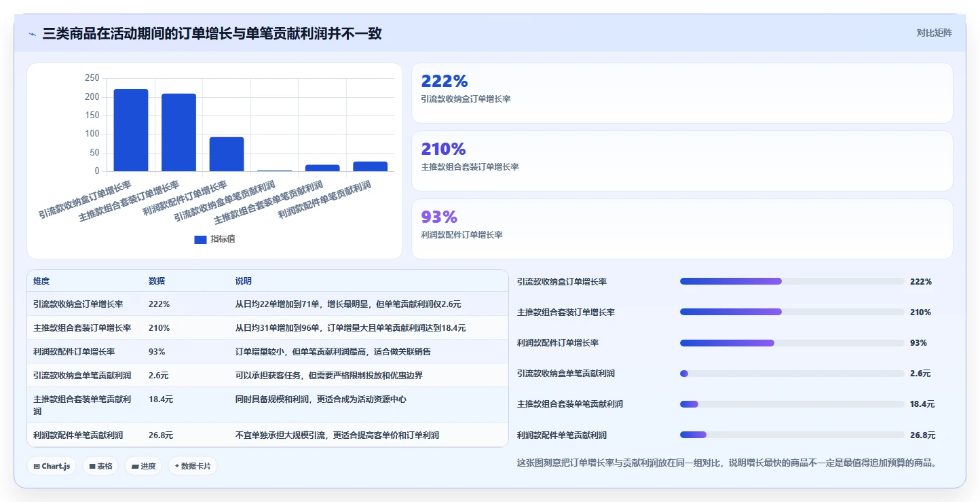Viewport: 980px width, 502px height.
Task: Click the table note 同时具备规模和利润
Action: (321, 399)
